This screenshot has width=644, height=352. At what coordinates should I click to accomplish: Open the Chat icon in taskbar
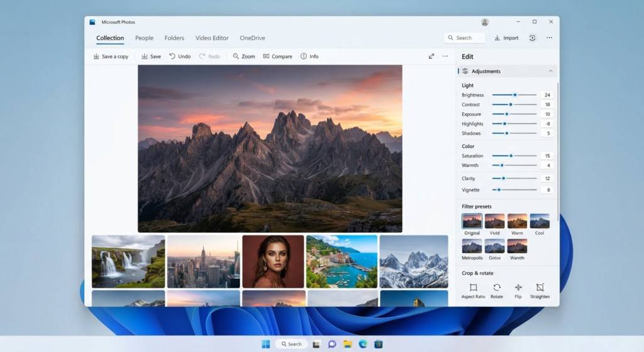point(332,344)
